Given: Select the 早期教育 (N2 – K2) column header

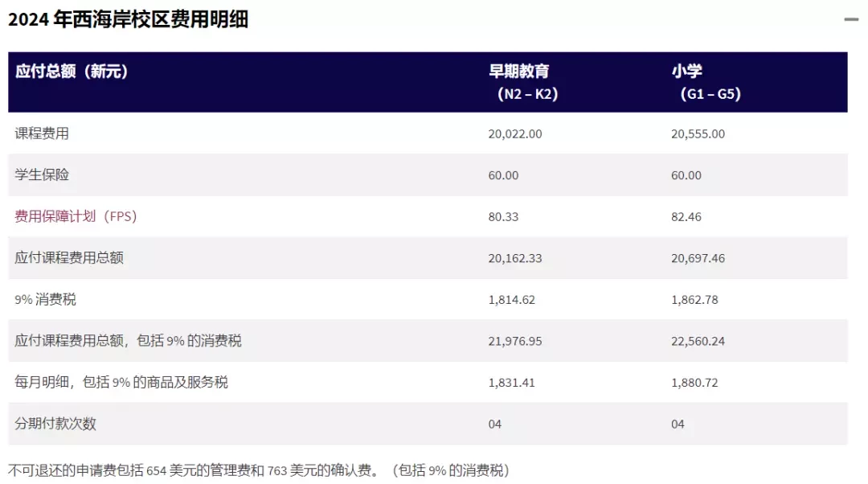Looking at the screenshot, I should pos(523,82).
